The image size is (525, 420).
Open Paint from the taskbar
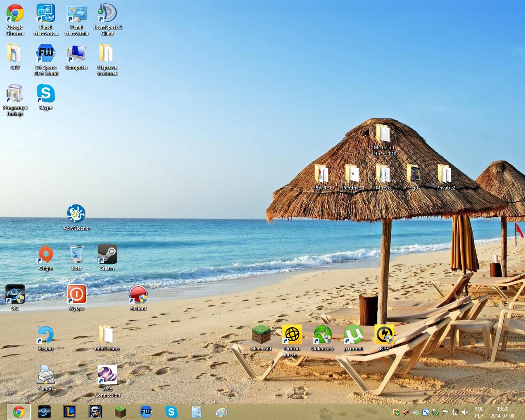222,412
